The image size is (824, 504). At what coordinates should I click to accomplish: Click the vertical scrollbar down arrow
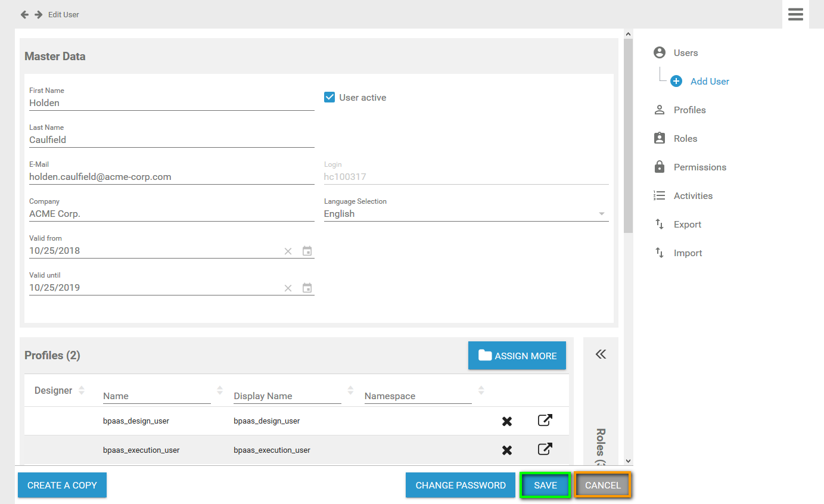tap(628, 461)
